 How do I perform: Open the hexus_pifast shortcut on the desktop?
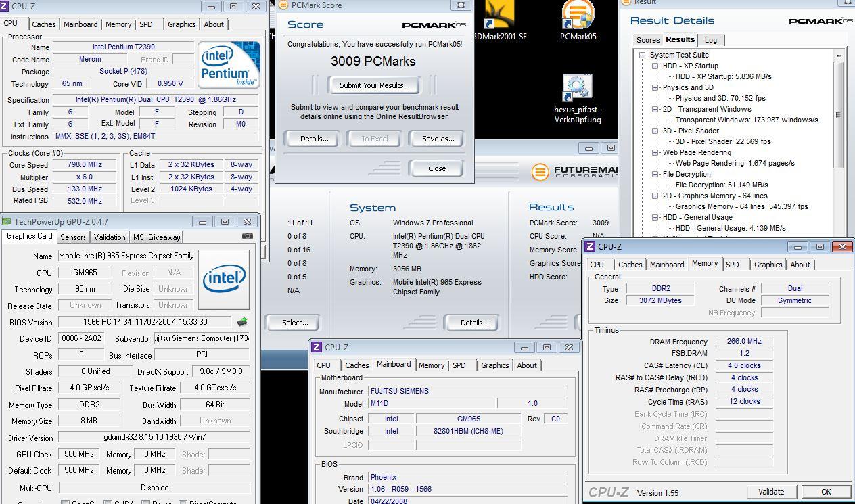tap(578, 99)
